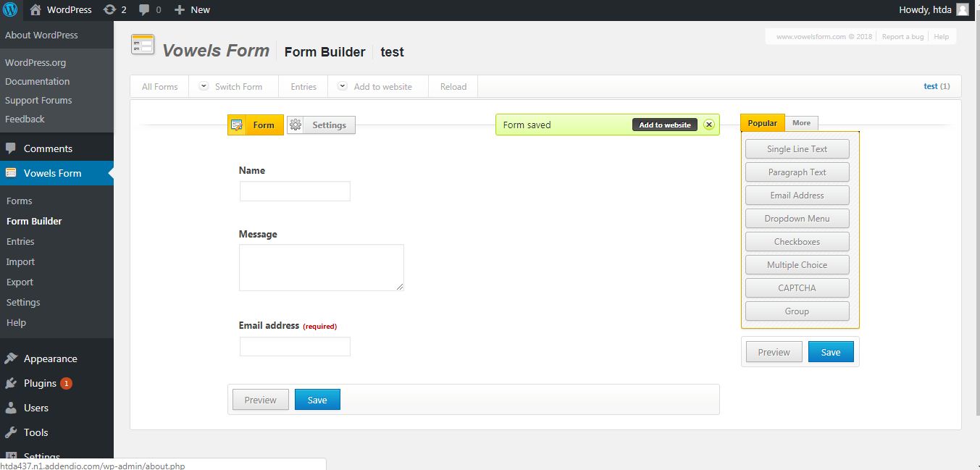980x470 pixels.
Task: Expand the Add to website dropdown arrow
Action: click(343, 85)
